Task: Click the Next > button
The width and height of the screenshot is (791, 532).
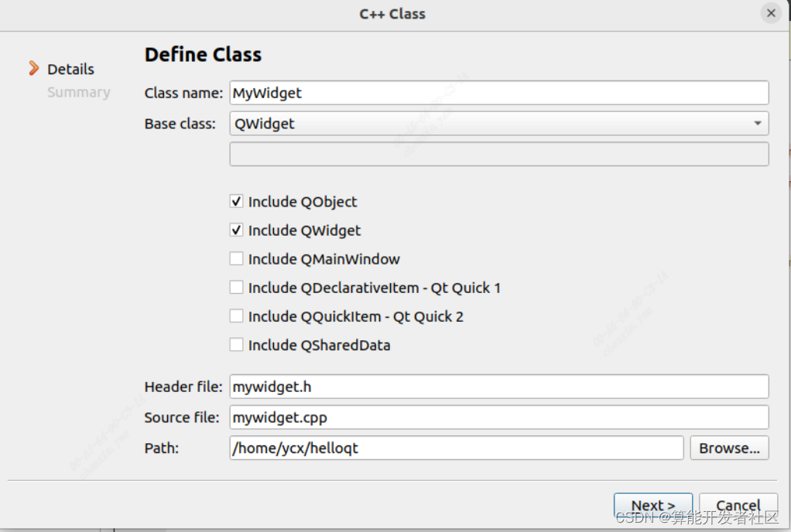Action: point(652,506)
